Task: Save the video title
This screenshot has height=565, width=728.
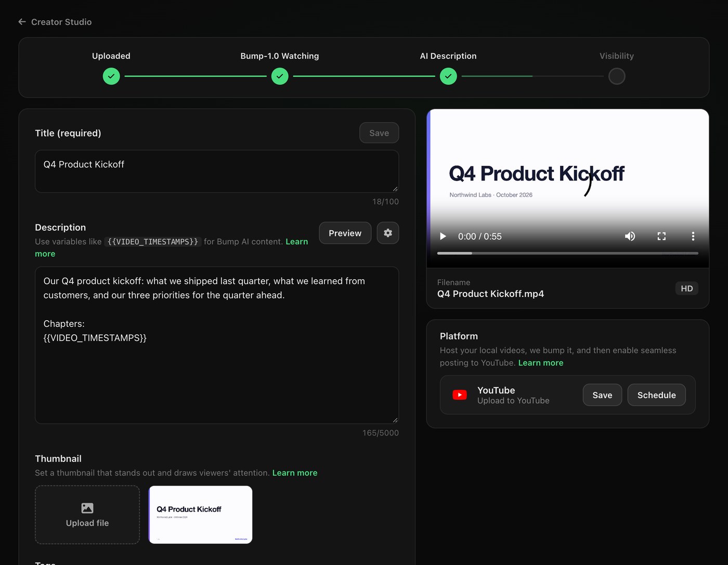Action: tap(379, 133)
